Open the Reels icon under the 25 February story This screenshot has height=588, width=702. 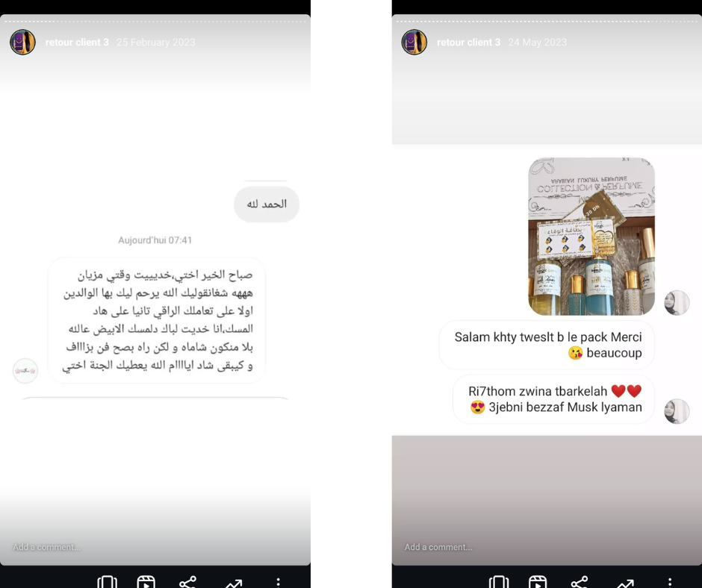146,582
